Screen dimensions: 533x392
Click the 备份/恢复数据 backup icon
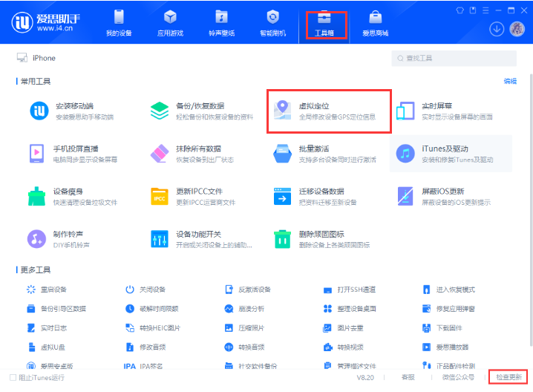pos(160,111)
